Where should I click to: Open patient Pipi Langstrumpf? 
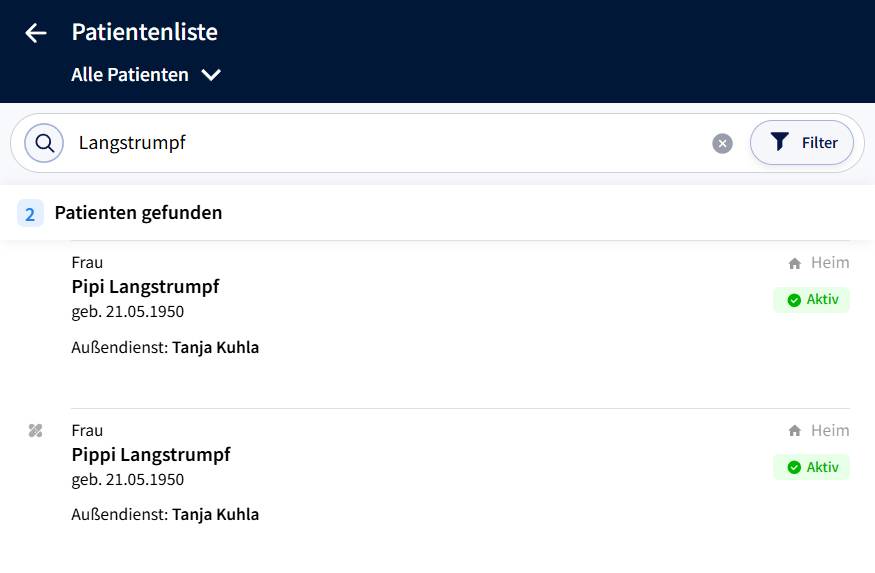pyautogui.click(x=146, y=287)
